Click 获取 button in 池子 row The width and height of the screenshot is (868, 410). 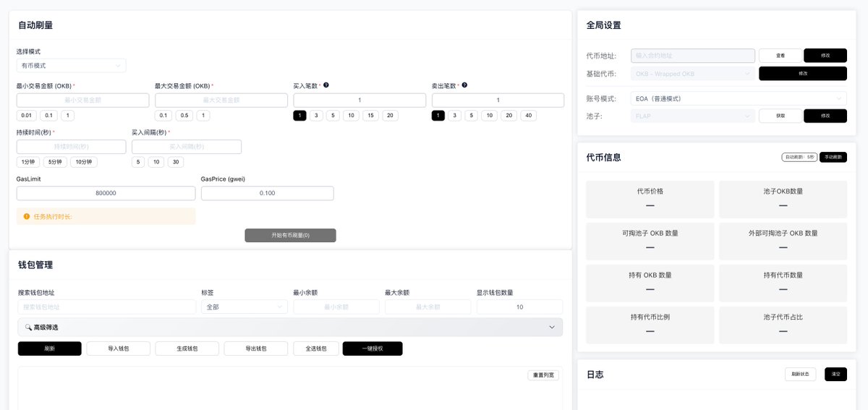click(x=780, y=116)
